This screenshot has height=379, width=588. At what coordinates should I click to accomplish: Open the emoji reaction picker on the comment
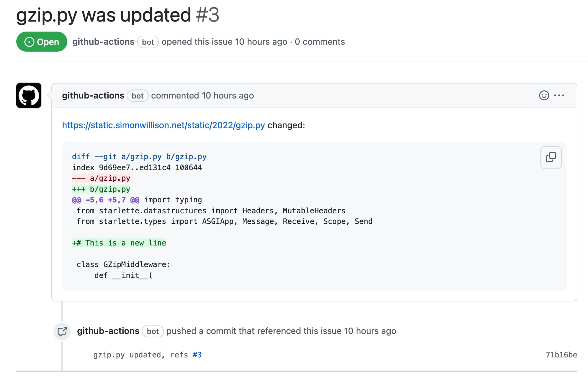point(544,95)
